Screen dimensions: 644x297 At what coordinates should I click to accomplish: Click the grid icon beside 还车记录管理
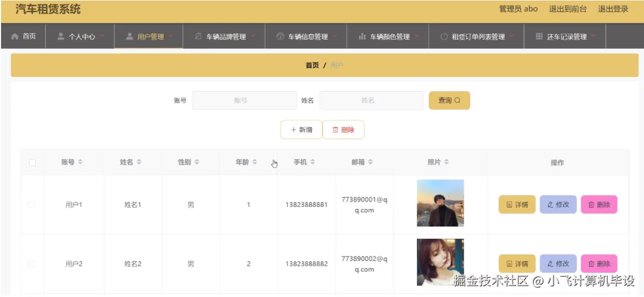[x=539, y=37]
